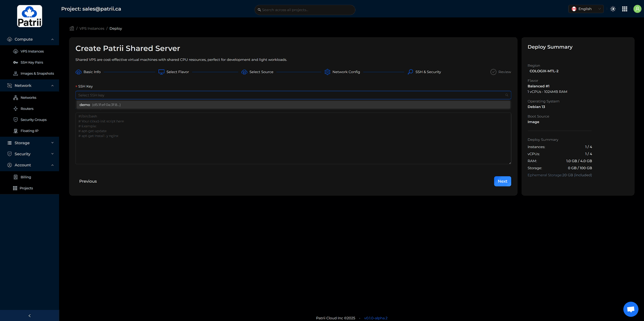Open the apps grid icon
Viewport: 644px width, 321px height.
tap(625, 9)
